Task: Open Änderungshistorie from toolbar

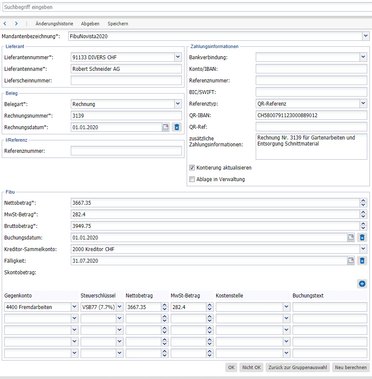Action: point(54,24)
